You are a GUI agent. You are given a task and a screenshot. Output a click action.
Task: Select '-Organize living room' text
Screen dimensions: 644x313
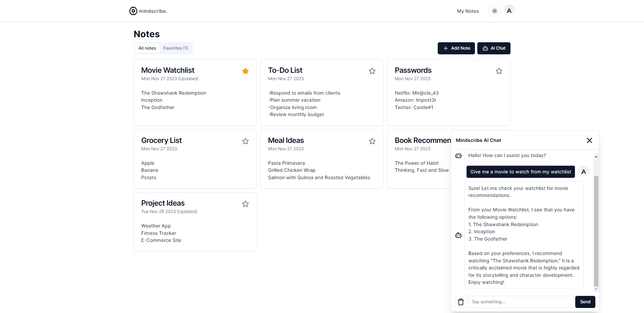(292, 107)
